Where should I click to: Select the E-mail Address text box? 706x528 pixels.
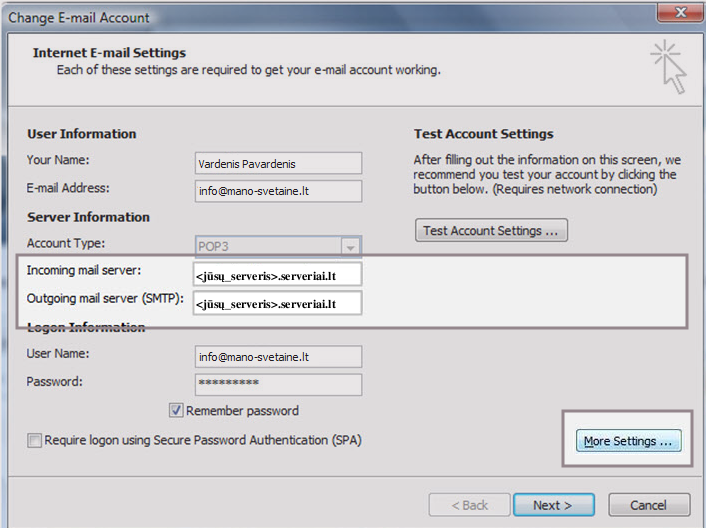click(x=278, y=191)
